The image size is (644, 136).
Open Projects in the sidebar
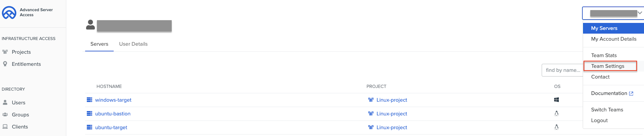(x=21, y=52)
